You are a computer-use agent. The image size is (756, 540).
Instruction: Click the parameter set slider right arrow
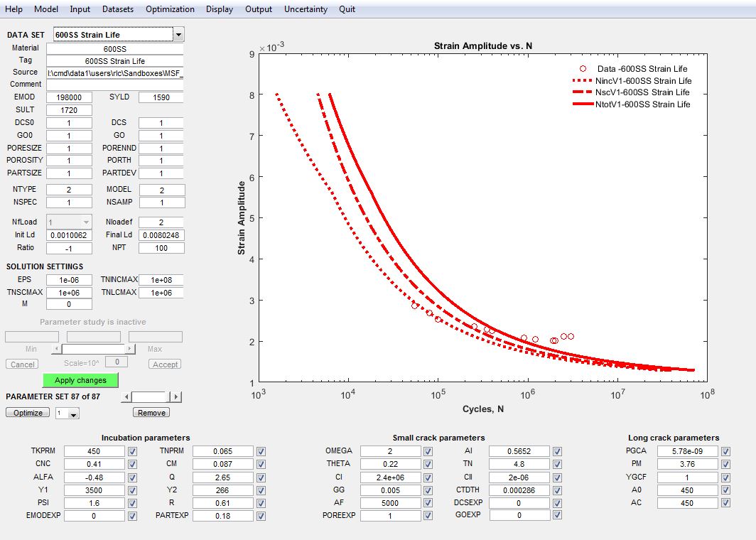[176, 397]
